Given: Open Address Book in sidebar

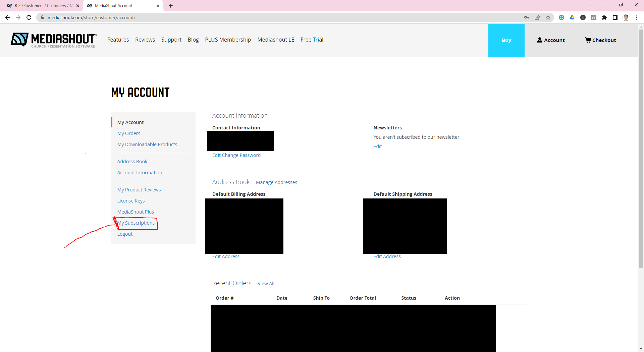Looking at the screenshot, I should (x=132, y=162).
